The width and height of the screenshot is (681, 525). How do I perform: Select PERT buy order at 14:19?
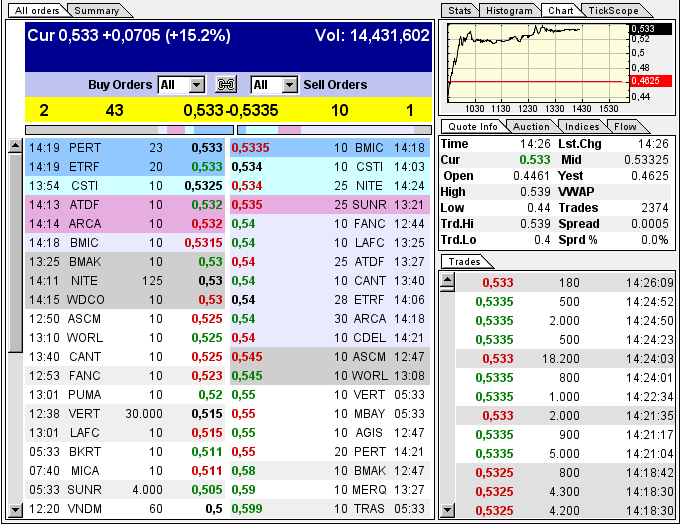[125, 148]
